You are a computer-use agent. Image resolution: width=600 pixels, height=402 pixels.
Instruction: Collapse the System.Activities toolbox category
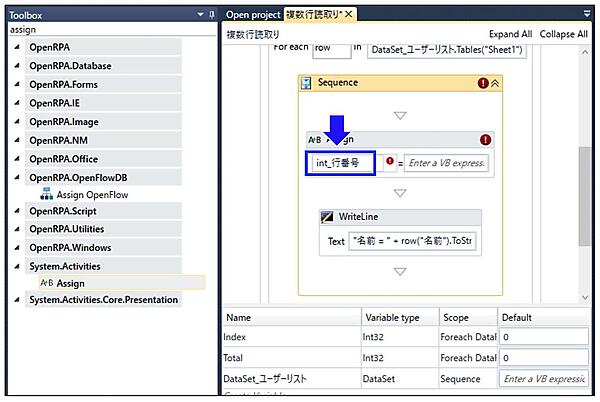(x=17, y=266)
